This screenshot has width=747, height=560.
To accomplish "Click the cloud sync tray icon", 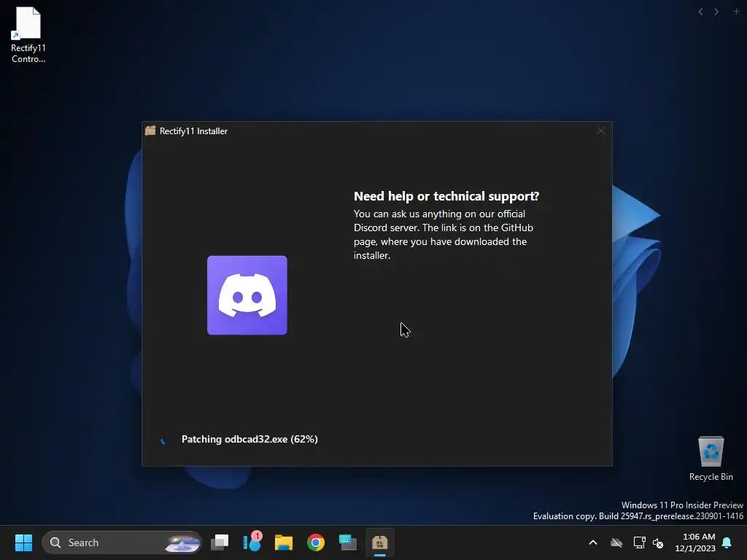I will point(616,542).
